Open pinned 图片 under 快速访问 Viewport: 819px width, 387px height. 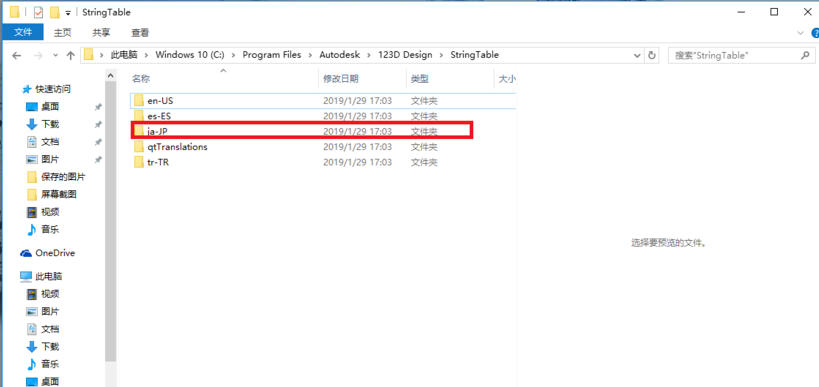pyautogui.click(x=50, y=159)
